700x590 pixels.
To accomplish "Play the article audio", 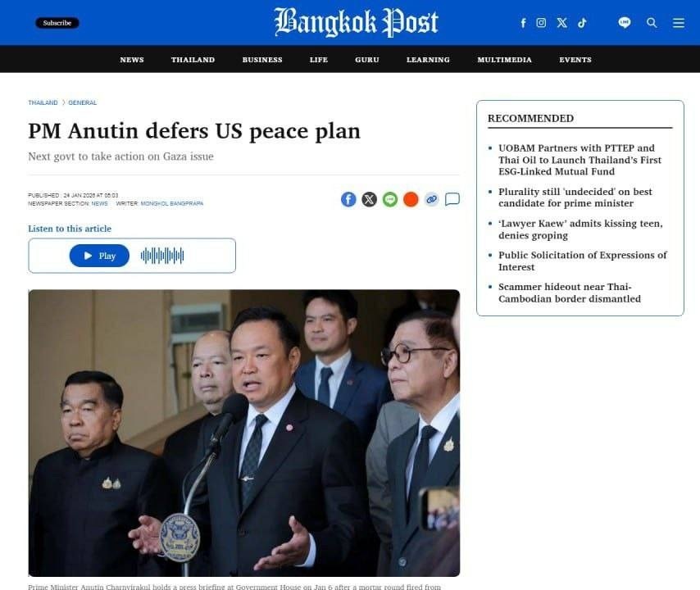I will point(99,256).
